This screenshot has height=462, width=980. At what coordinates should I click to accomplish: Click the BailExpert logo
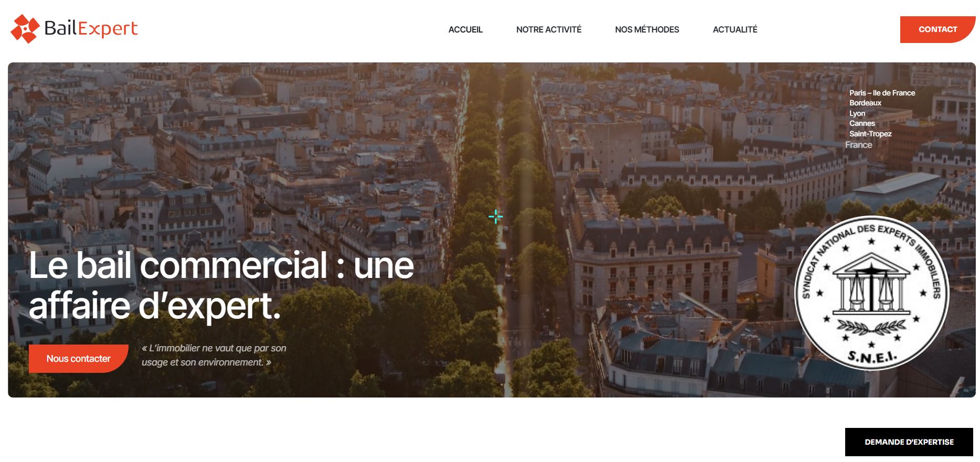(x=74, y=28)
